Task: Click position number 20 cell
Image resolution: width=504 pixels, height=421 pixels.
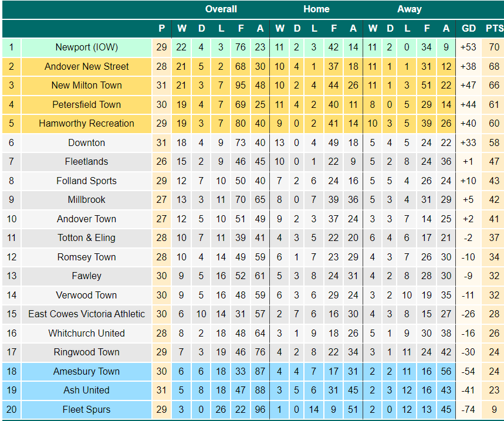Action: [11, 409]
